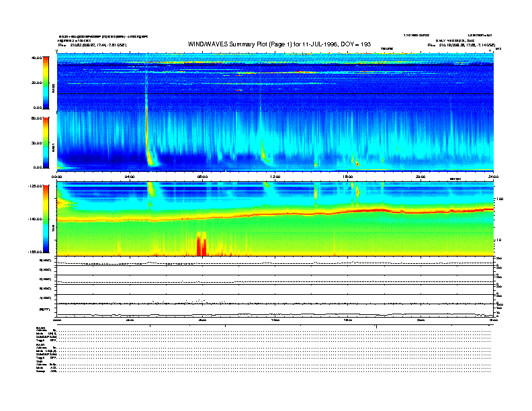532x411 pixels.
Task: Click the 40.00 color scale label
Action: click(36, 58)
